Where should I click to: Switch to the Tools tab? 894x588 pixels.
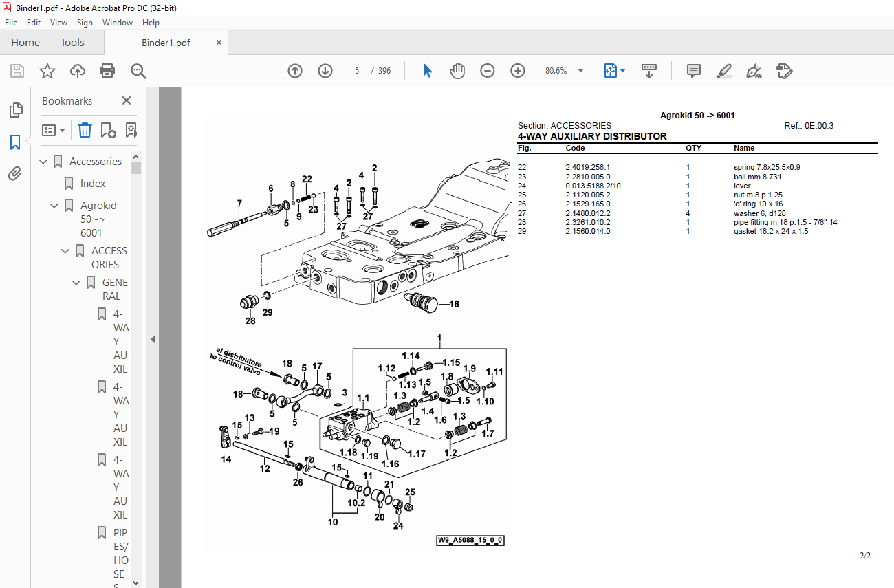point(72,43)
